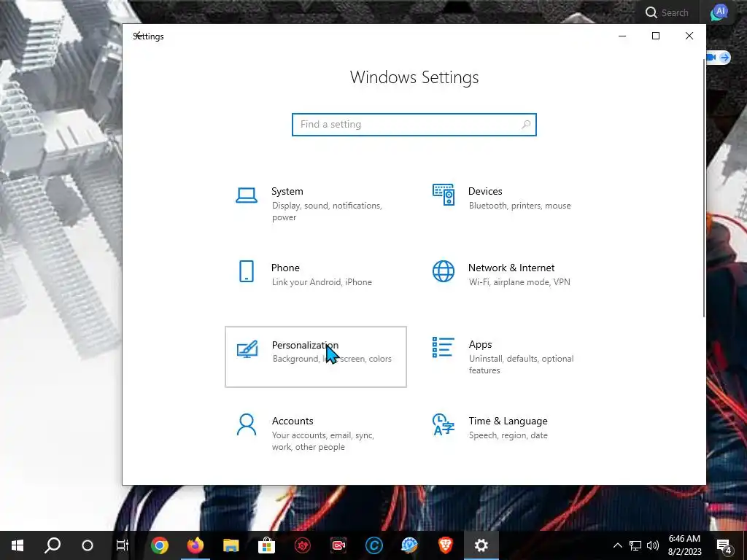
Task: Switch to Firefox on taskbar
Action: (195, 545)
